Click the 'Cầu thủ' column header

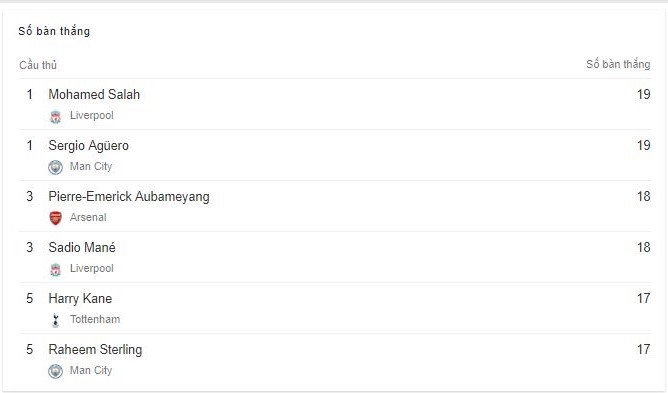[38, 65]
